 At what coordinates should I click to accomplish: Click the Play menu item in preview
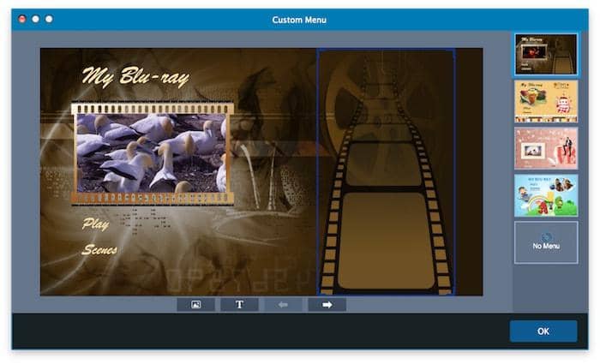pyautogui.click(x=94, y=224)
